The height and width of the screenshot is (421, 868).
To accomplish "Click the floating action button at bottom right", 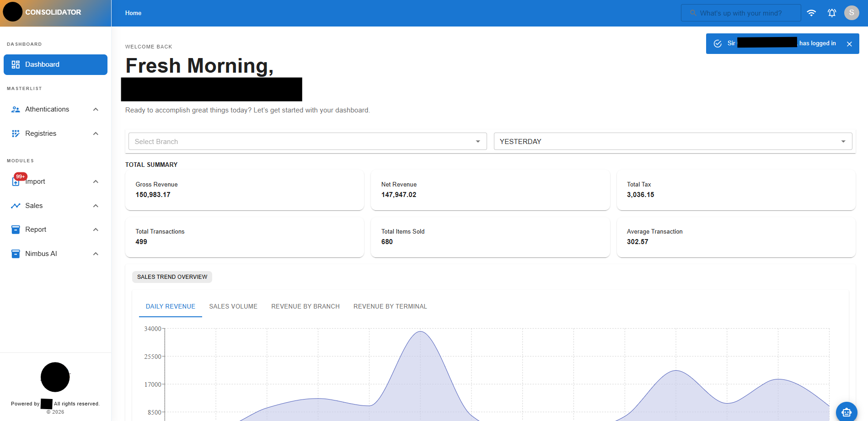I will click(x=847, y=412).
